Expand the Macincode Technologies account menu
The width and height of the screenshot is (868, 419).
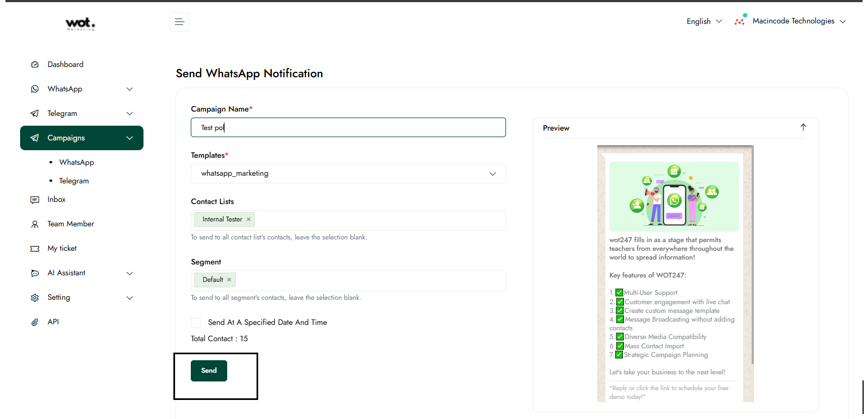pos(793,21)
